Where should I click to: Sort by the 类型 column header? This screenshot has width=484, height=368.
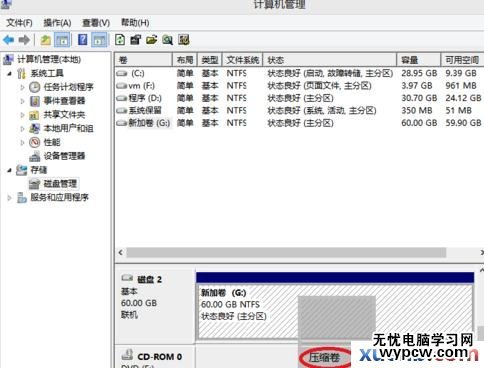pos(210,60)
